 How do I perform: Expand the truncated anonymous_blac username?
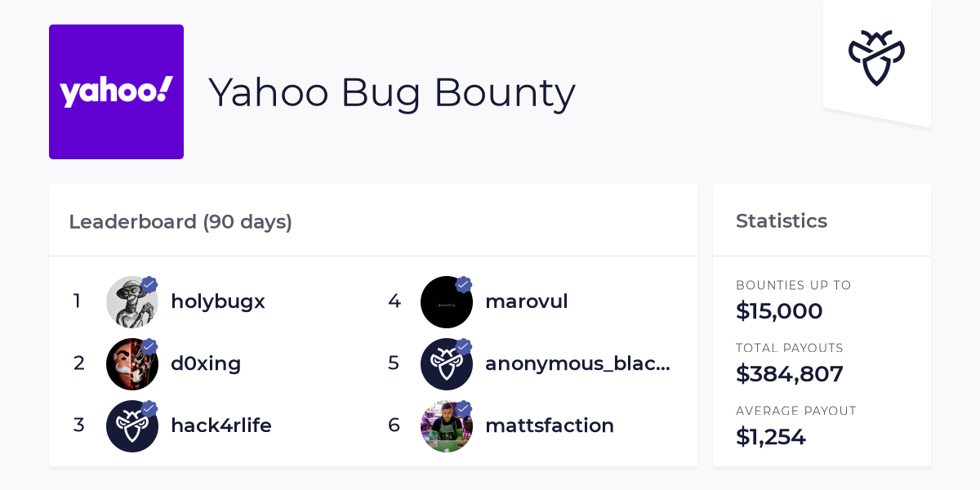point(578,363)
